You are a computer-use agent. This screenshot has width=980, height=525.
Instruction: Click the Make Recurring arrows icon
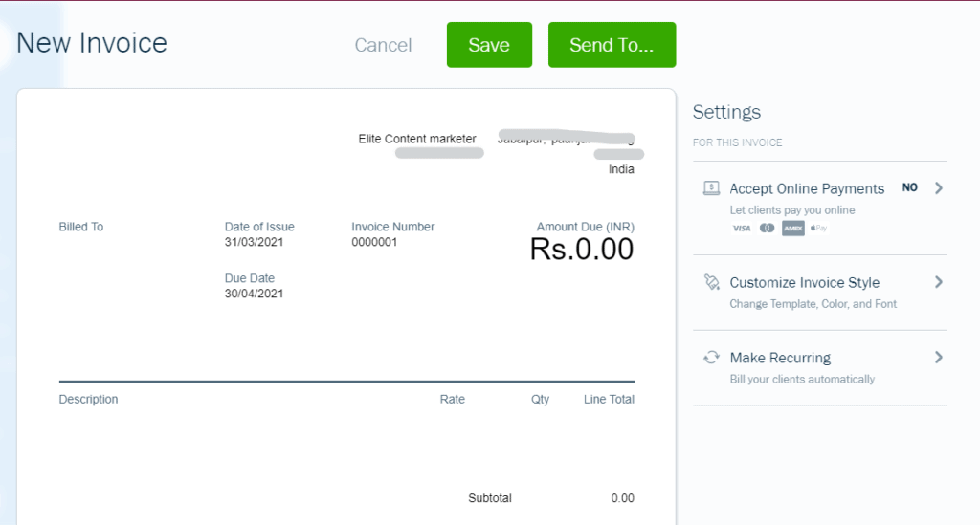click(711, 357)
